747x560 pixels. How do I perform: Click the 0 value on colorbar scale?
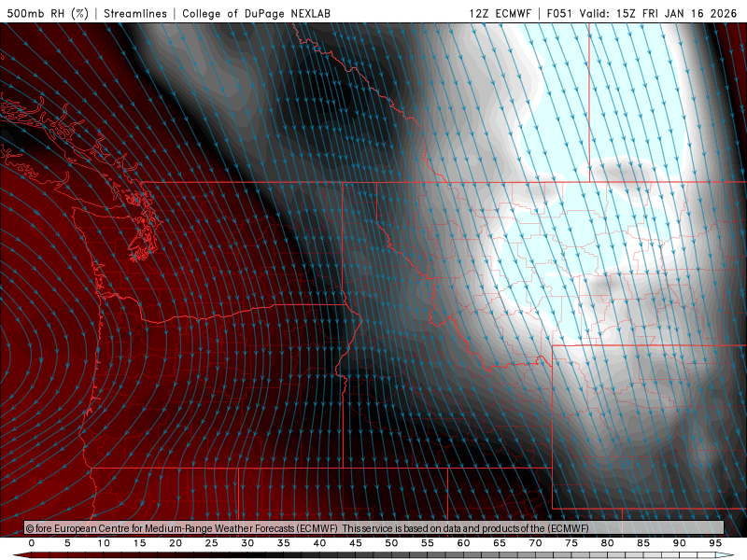32,543
